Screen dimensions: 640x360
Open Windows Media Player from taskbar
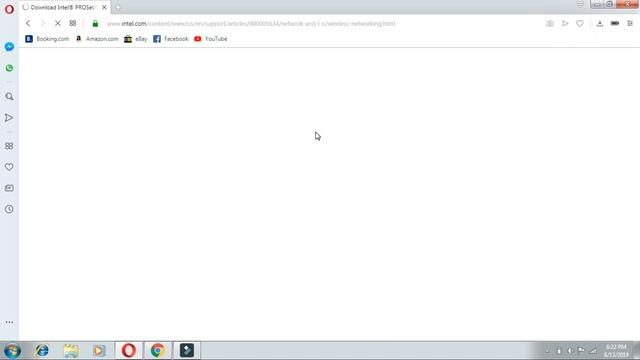point(98,351)
